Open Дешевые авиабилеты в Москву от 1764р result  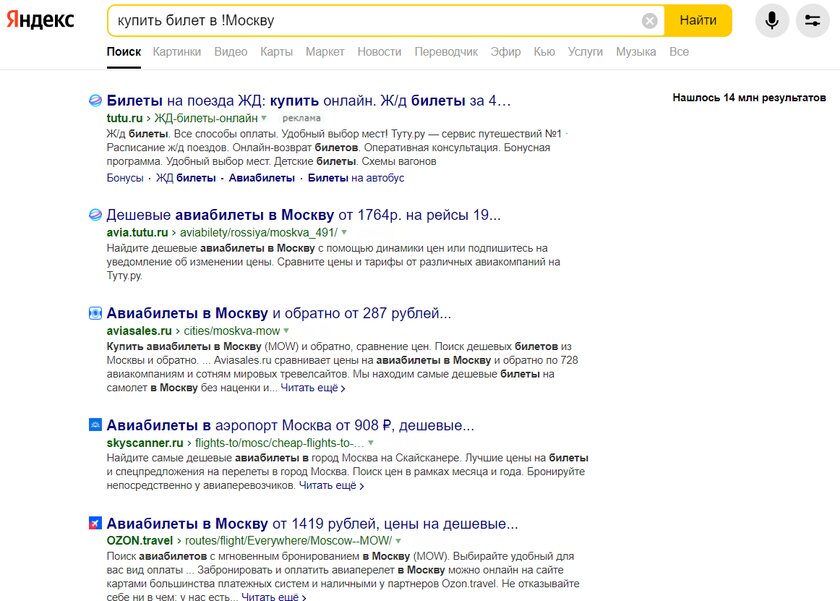(303, 215)
